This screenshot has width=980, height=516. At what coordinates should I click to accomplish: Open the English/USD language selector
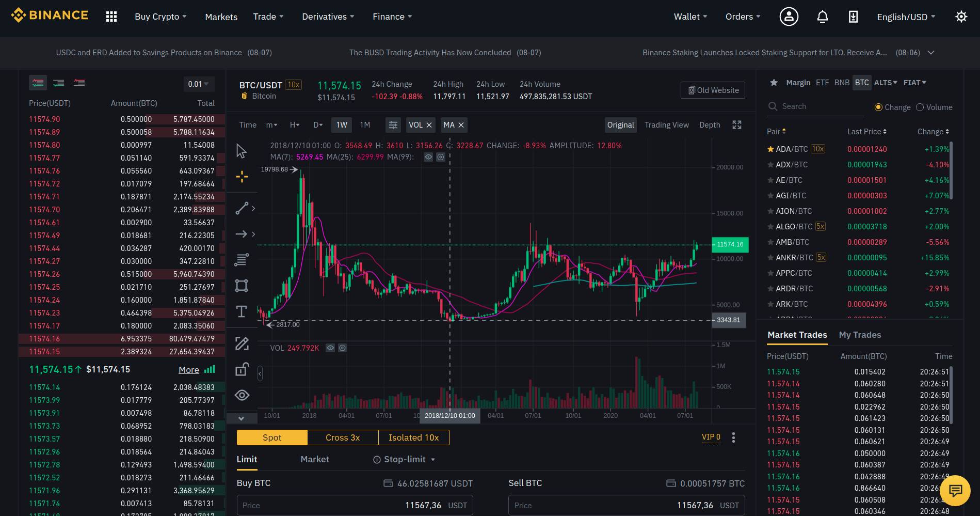click(906, 17)
